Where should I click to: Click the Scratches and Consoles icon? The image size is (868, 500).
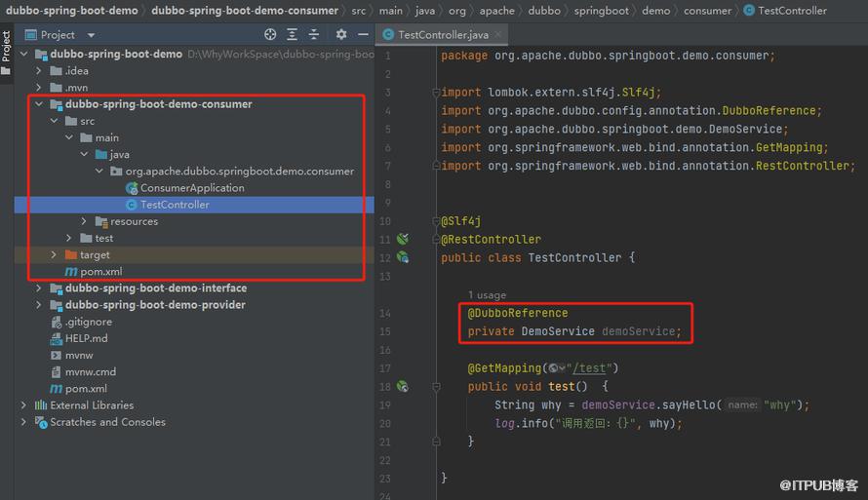pos(41,422)
